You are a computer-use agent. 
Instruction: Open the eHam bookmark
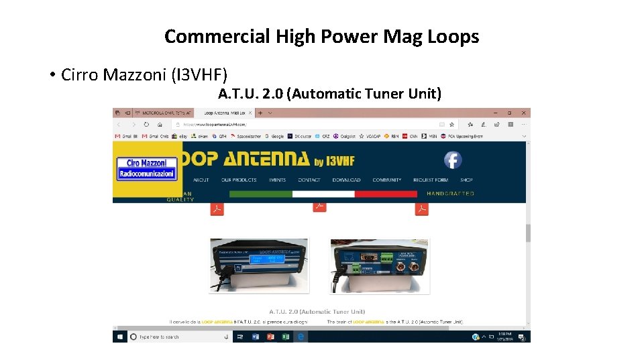pos(200,136)
